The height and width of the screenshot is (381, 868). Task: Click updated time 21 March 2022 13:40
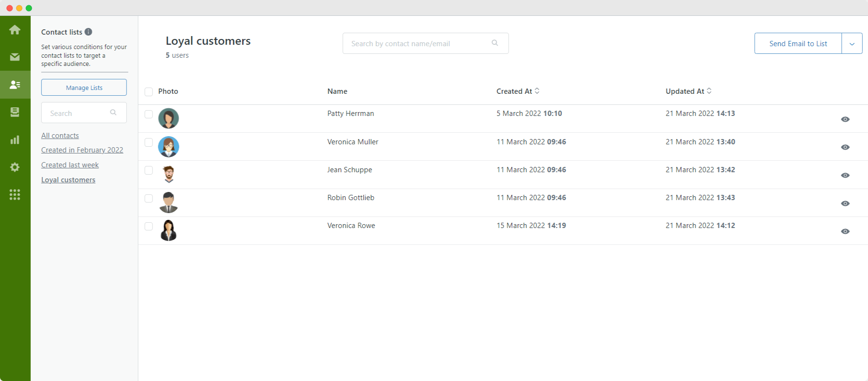[700, 142]
